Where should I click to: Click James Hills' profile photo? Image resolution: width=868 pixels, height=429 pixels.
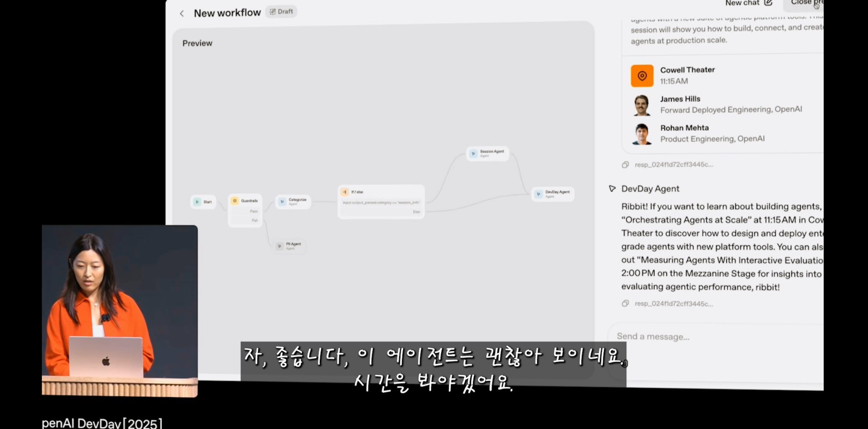coord(642,105)
